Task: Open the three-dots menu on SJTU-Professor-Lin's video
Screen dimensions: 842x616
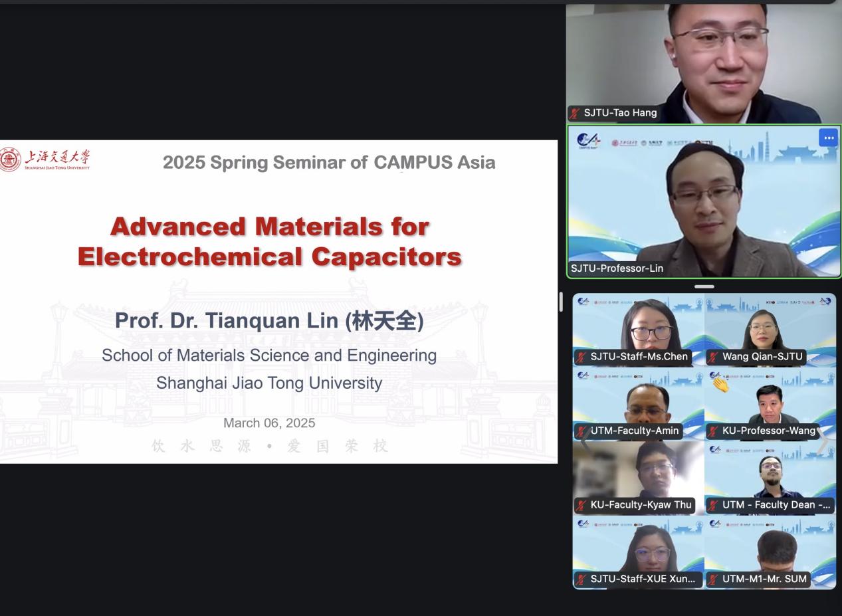Action: pos(828,138)
